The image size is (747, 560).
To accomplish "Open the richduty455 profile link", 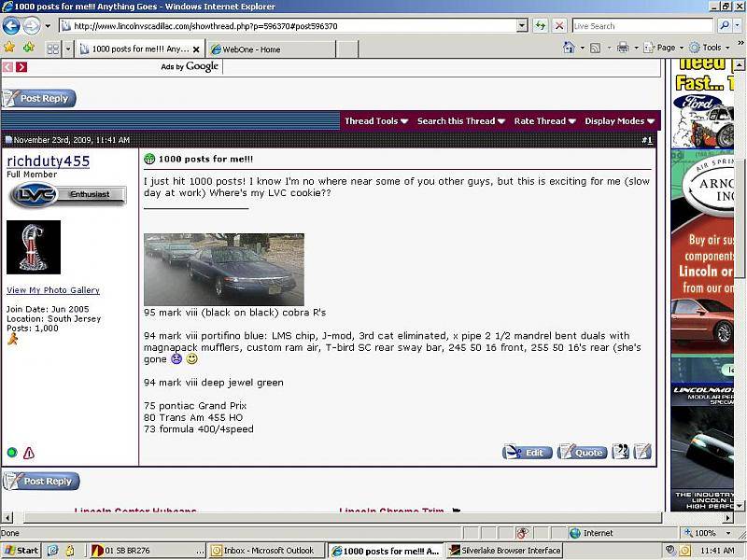I will [49, 161].
